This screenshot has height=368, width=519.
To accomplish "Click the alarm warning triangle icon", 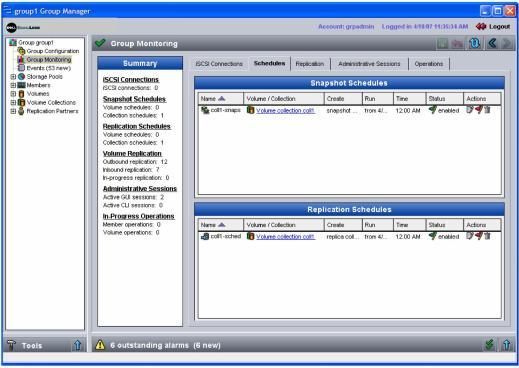I will tap(100, 345).
